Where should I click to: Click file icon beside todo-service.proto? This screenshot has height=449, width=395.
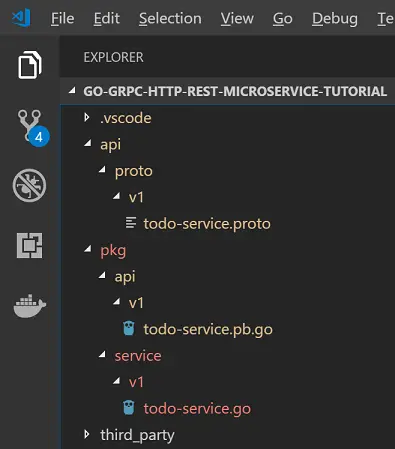tap(131, 223)
